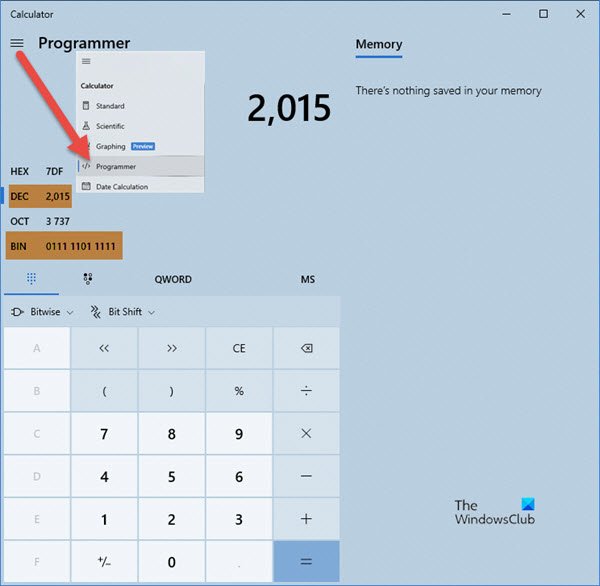The width and height of the screenshot is (600, 586).
Task: Expand the Bitwise dropdown
Action: pos(42,312)
